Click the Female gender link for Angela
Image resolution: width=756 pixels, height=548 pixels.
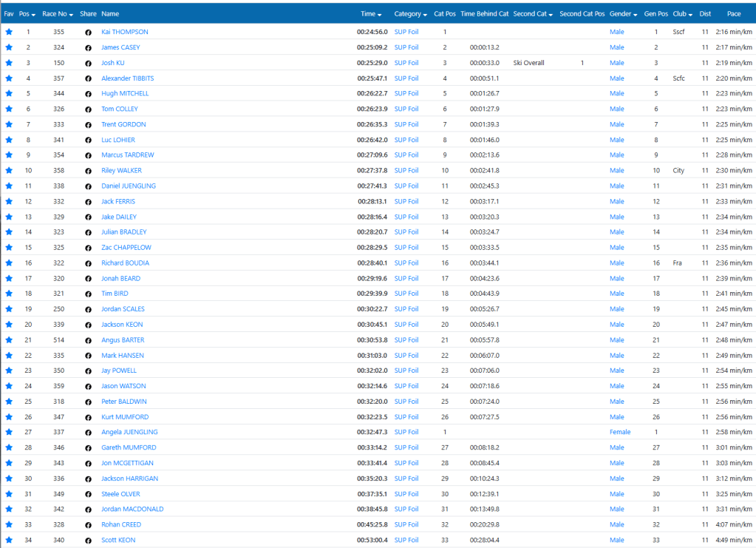pyautogui.click(x=619, y=433)
